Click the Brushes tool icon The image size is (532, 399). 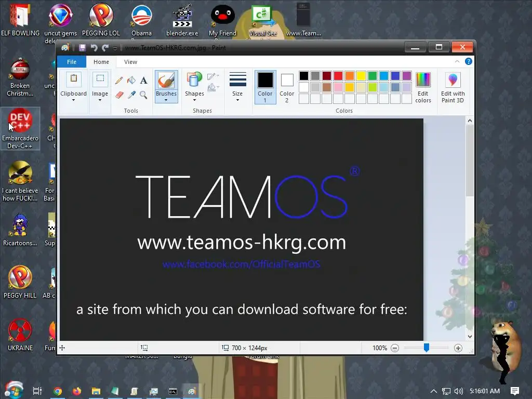point(166,81)
